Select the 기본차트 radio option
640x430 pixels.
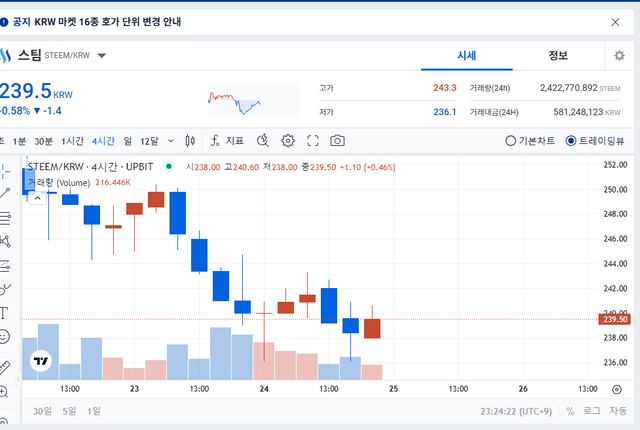coord(530,141)
